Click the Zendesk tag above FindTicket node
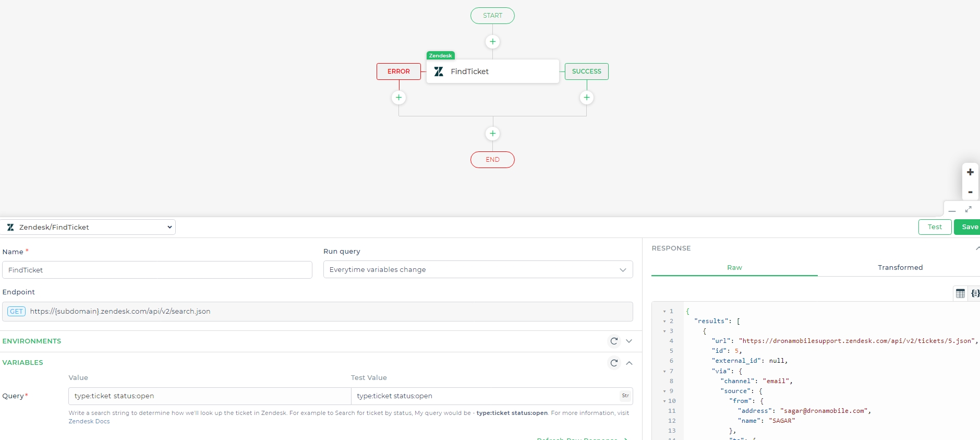Screen dimensions: 980x440 tap(440, 55)
